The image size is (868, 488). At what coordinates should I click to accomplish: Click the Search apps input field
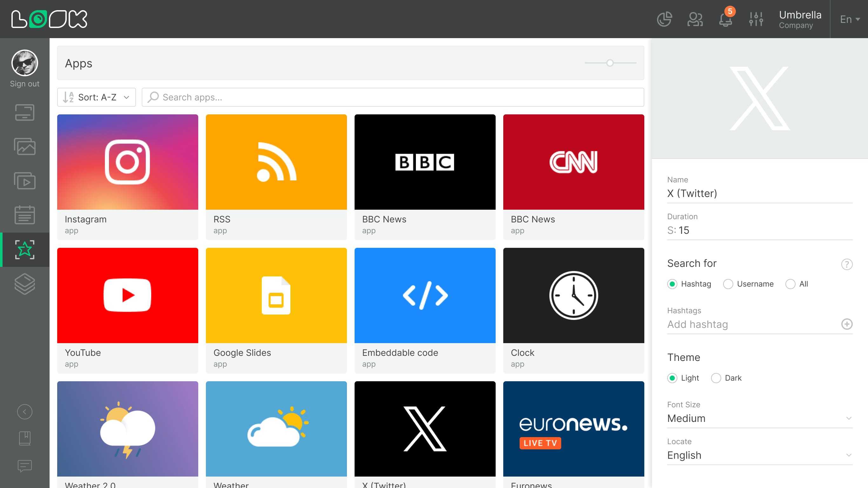[393, 98]
